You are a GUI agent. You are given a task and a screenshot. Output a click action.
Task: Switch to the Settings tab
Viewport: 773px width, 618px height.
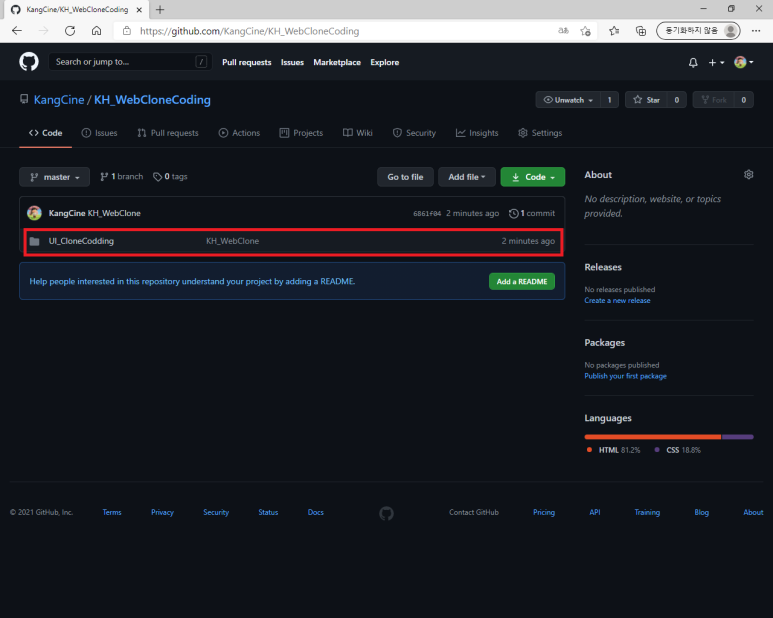(x=540, y=133)
